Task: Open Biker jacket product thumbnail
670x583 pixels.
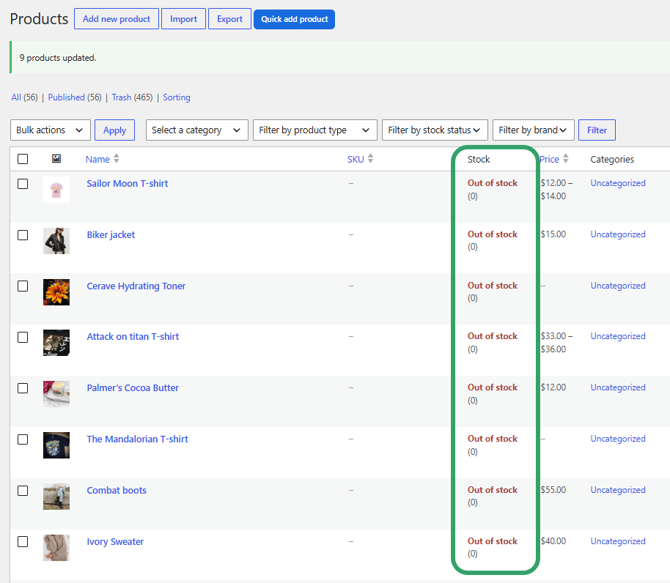Action: tap(56, 241)
